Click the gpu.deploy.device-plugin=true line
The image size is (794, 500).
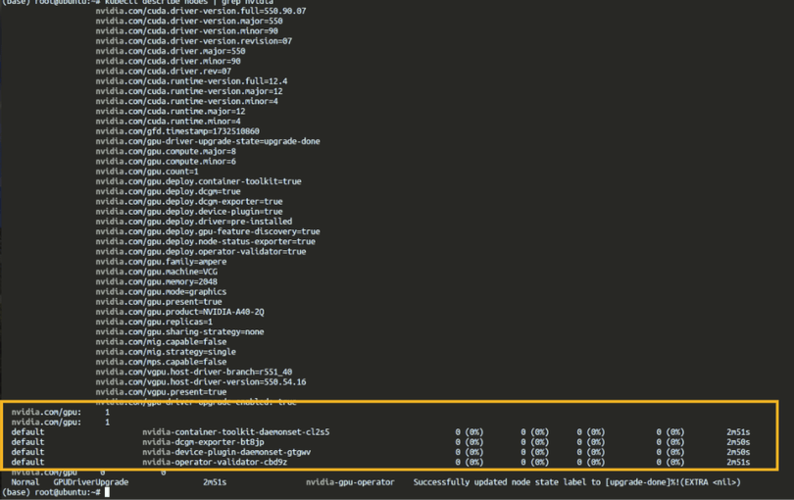click(189, 212)
